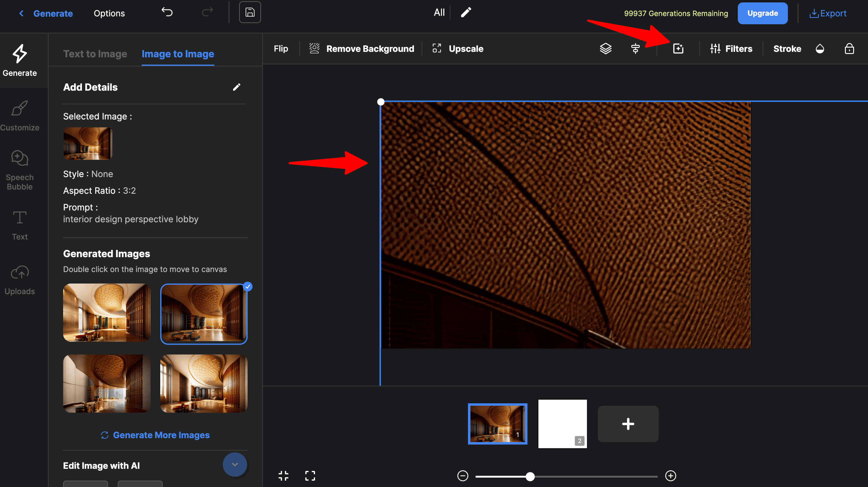
Task: Toggle the lock icon for the selected image
Action: tap(849, 49)
